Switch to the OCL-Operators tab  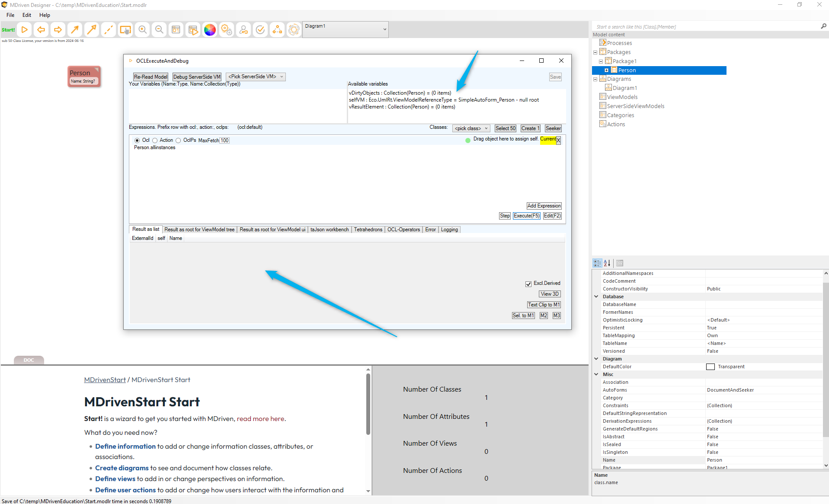403,230
